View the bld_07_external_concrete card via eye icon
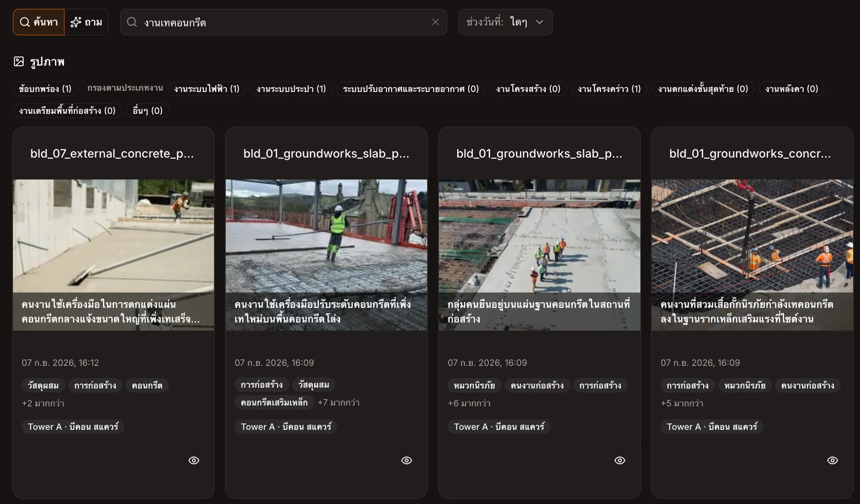Viewport: 860px width, 504px height. (194, 460)
